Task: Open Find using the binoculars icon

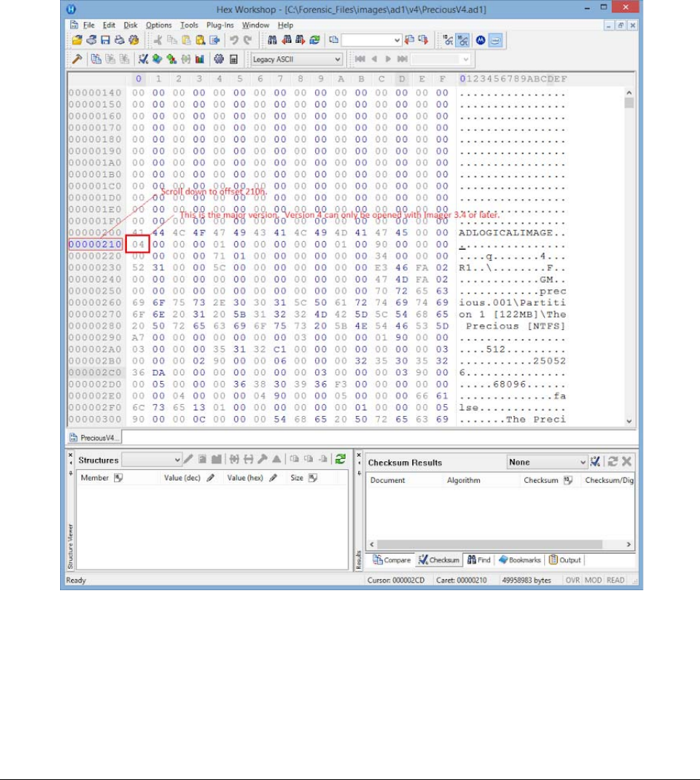Action: tap(272, 40)
